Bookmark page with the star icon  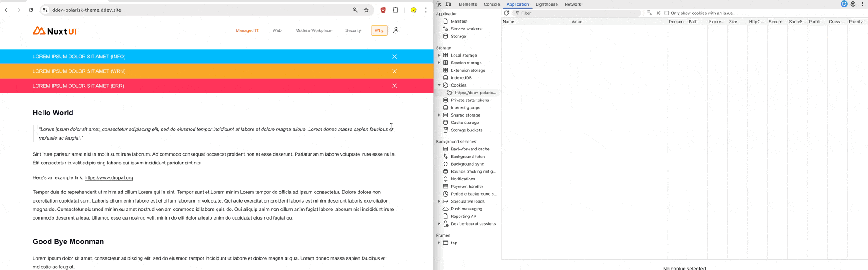coord(366,10)
